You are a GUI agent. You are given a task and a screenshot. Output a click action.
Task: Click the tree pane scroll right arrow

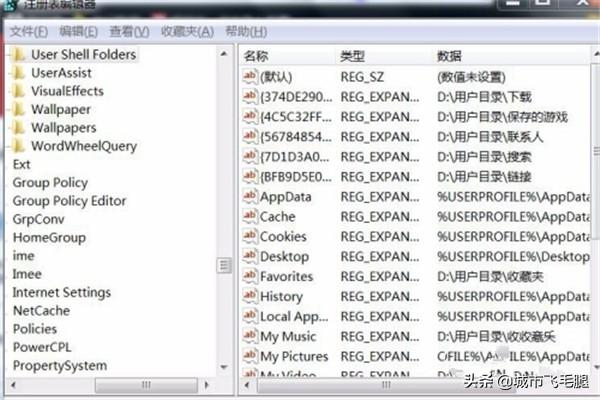pyautogui.click(x=207, y=385)
